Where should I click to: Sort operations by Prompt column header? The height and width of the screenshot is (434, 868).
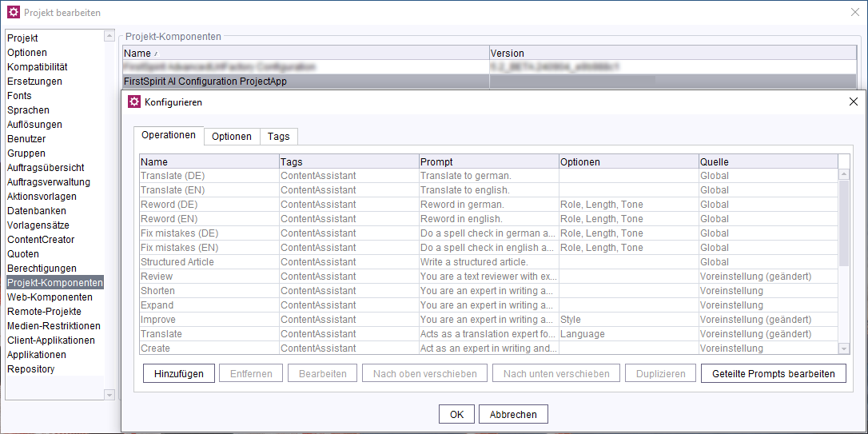(489, 161)
